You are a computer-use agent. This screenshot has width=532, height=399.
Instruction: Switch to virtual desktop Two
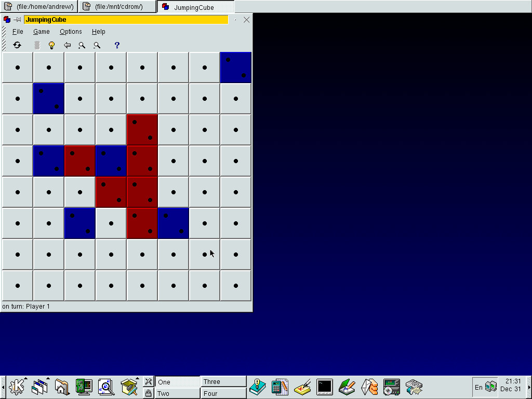pos(177,393)
